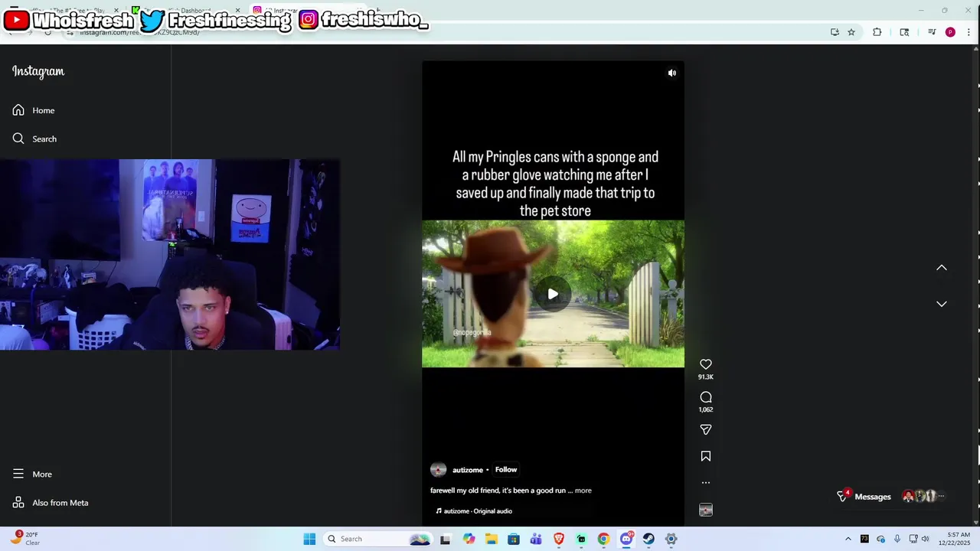Go to the next reel with the down chevron
This screenshot has width=980, height=551.
coord(942,304)
